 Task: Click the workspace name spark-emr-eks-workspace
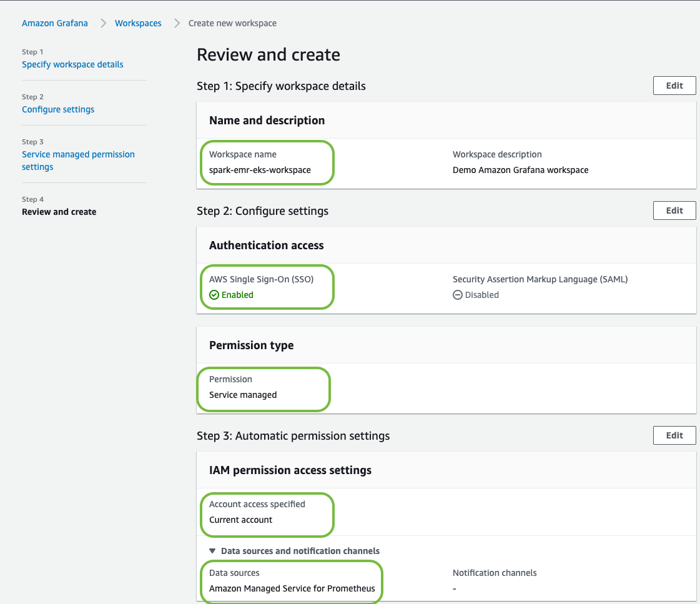[259, 170]
